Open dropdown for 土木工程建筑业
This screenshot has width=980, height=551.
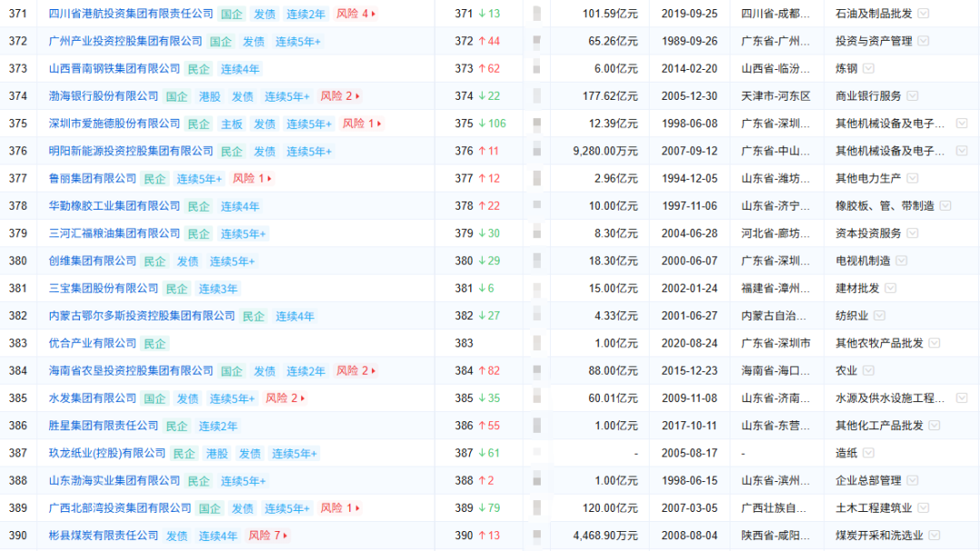click(923, 508)
